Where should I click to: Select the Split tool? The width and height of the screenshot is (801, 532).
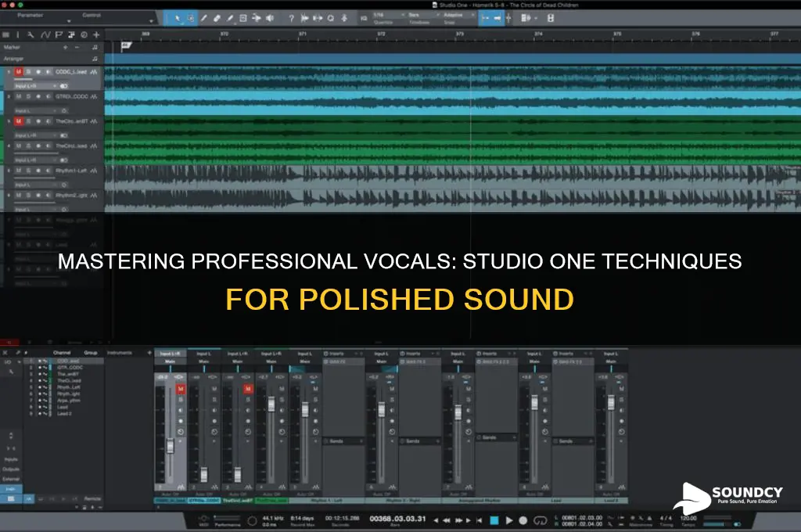204,19
